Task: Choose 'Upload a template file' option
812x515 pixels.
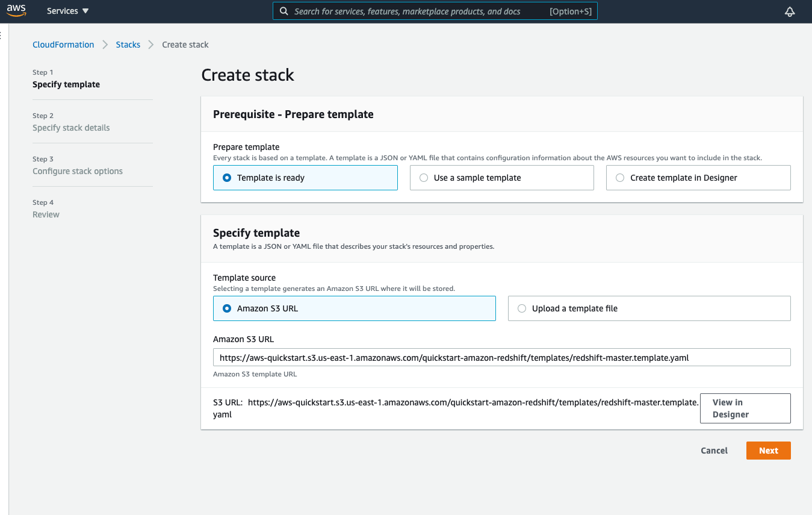Action: [649, 308]
